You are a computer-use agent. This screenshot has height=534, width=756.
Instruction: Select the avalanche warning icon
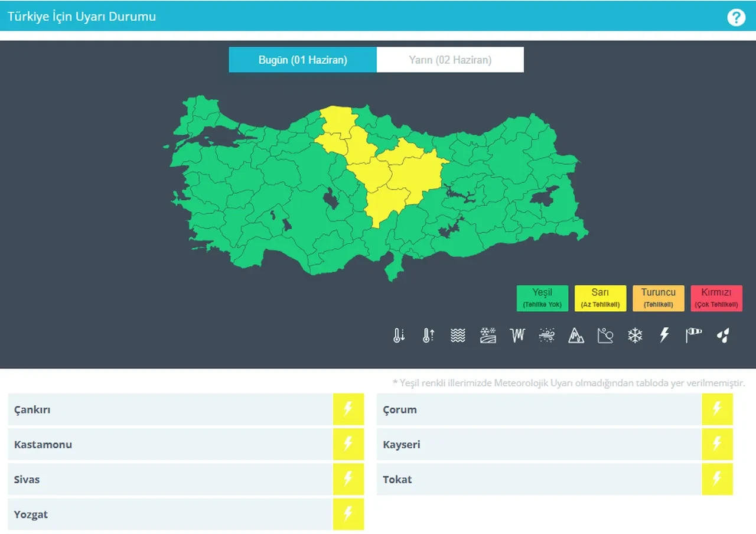tap(576, 335)
